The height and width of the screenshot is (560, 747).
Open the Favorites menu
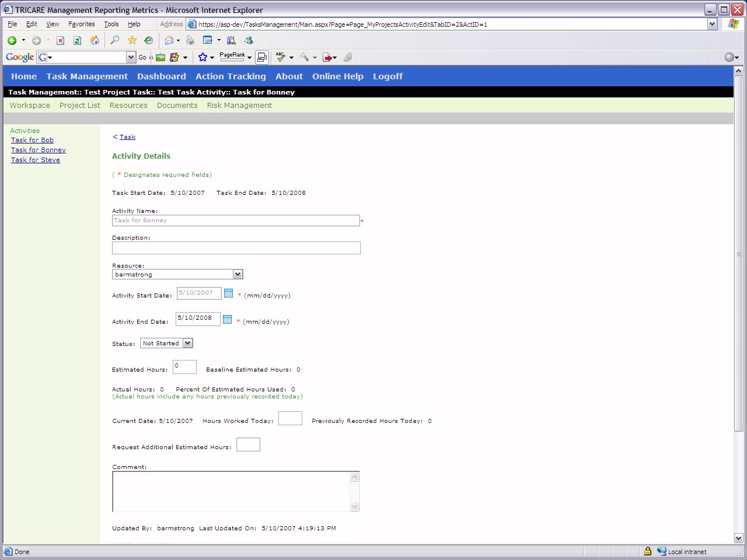coord(81,24)
